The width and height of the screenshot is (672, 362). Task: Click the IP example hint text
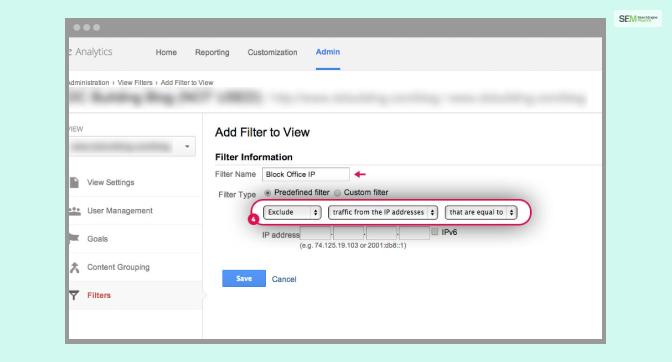pyautogui.click(x=353, y=245)
